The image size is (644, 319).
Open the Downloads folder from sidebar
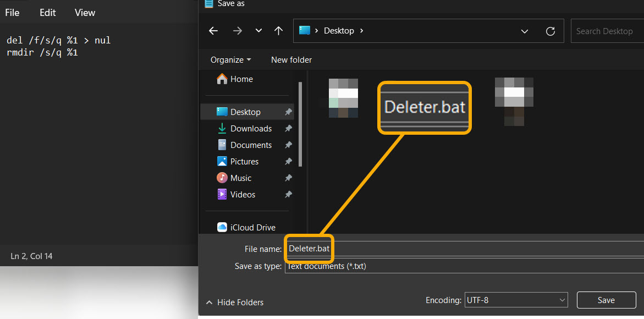click(251, 128)
